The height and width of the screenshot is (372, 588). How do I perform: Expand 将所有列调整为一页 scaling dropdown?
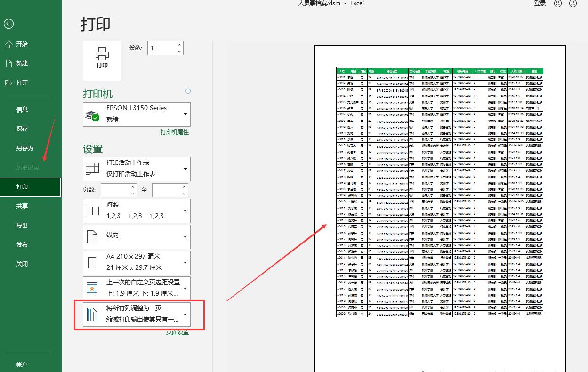click(137, 314)
